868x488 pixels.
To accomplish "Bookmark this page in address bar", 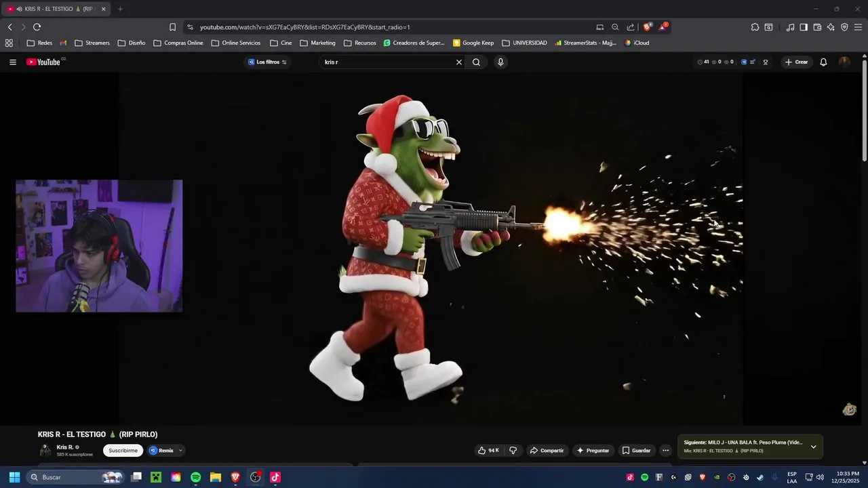I will click(172, 27).
